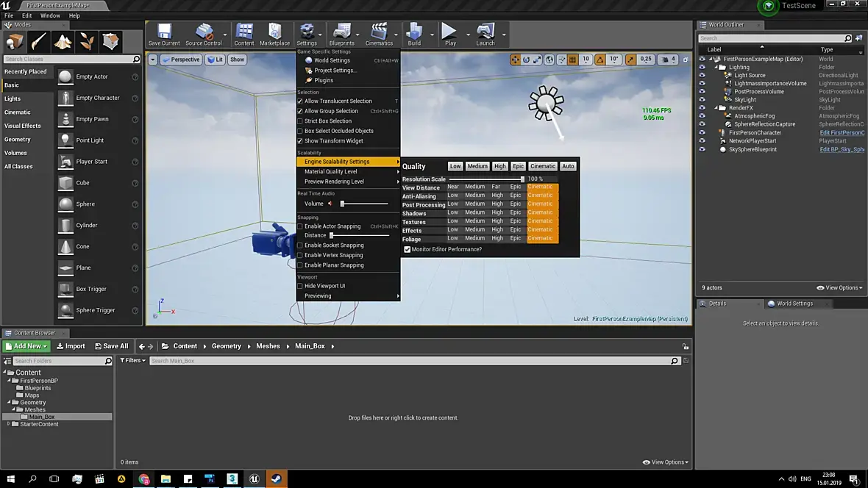Toggle grid snapping icon in viewport
868x488 pixels.
(573, 60)
